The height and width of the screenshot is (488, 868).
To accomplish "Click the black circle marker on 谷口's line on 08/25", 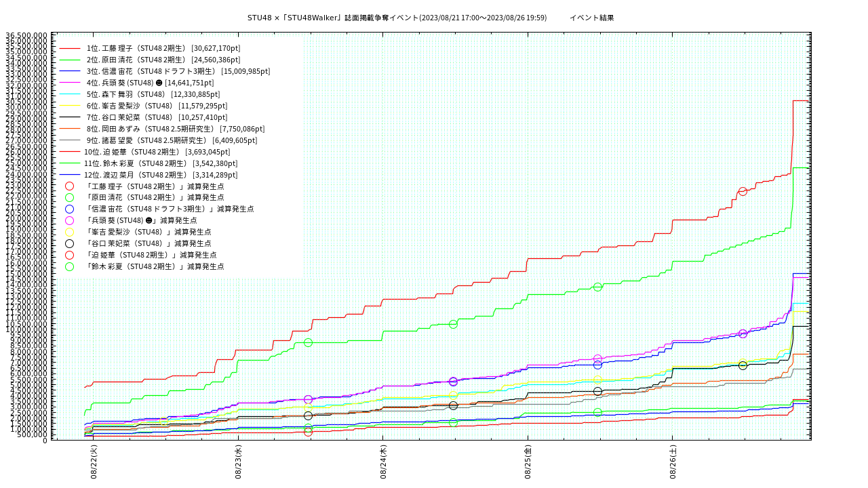I will pos(597,391).
